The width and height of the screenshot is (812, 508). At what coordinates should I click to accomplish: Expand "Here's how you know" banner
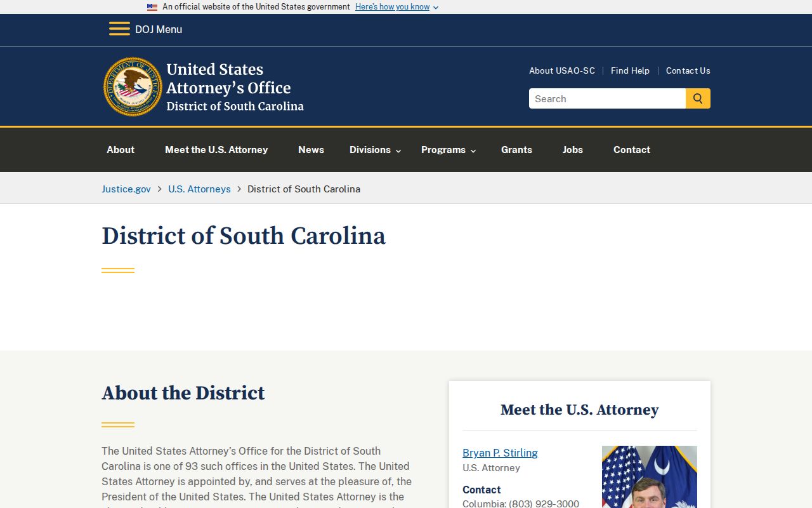pos(396,7)
